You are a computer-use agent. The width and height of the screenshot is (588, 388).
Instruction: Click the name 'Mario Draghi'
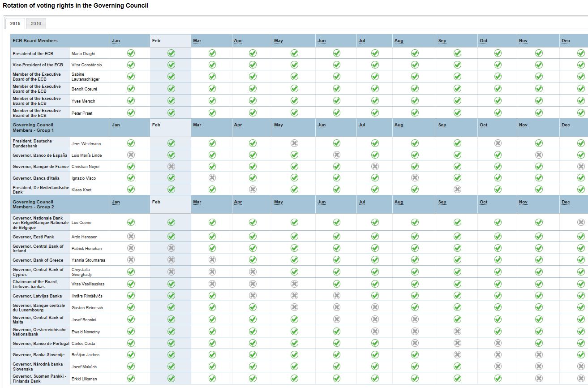tap(83, 53)
